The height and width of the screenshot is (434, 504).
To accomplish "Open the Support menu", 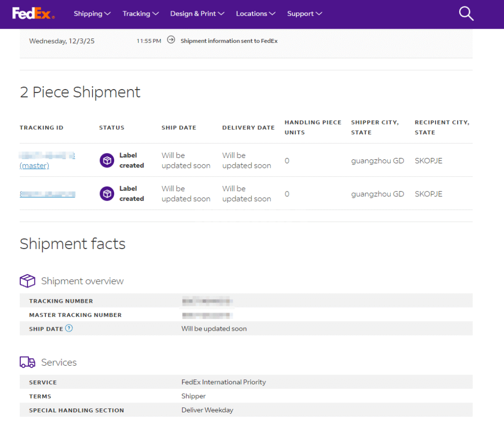I will 304,14.
